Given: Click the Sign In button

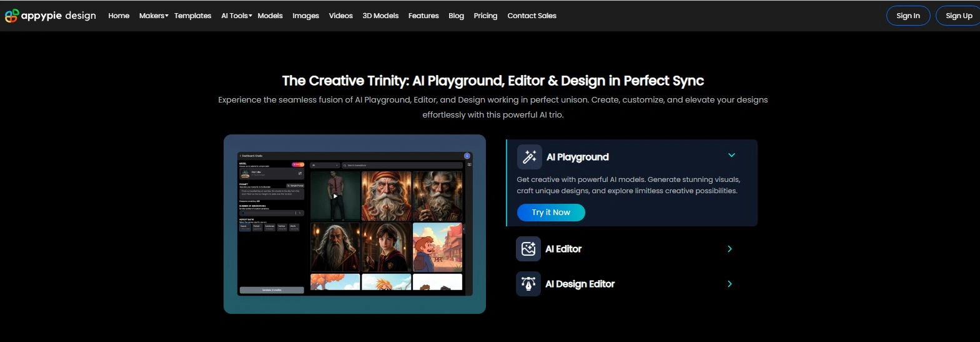Looking at the screenshot, I should coord(908,16).
